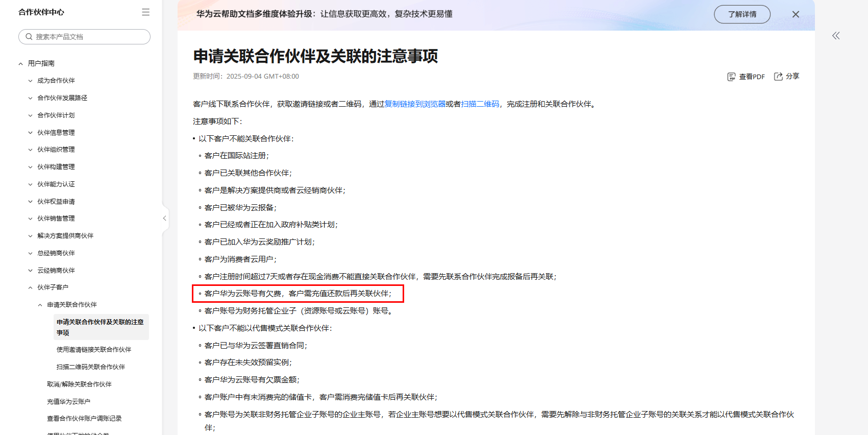Viewport: 868px width, 435px height.
Task: Click 合作伙伴中心 sidebar title
Action: point(41,12)
